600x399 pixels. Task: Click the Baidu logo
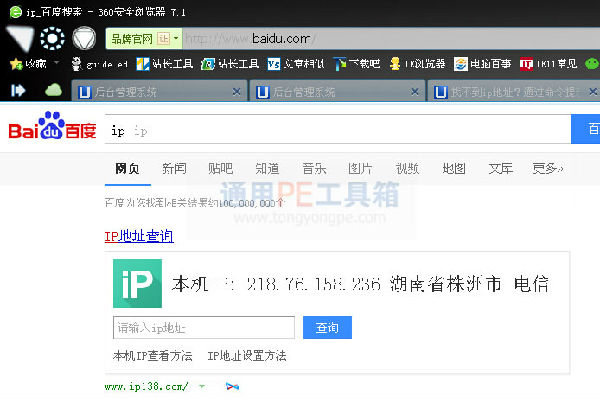52,126
